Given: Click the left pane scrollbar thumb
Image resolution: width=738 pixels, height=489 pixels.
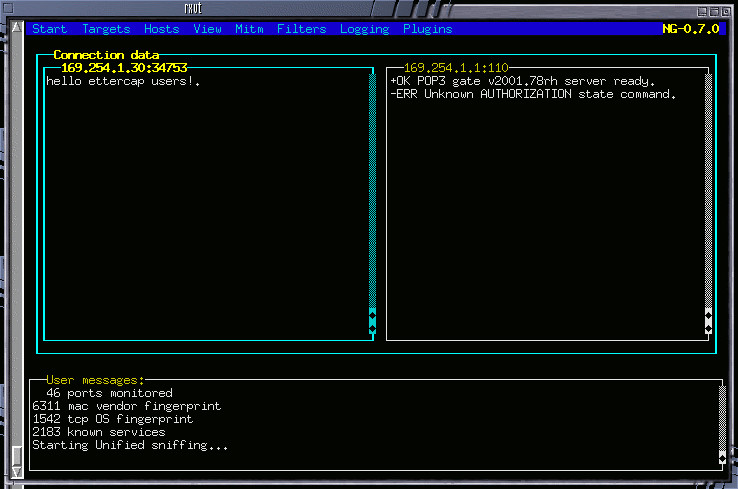Looking at the screenshot, I should coord(372,321).
